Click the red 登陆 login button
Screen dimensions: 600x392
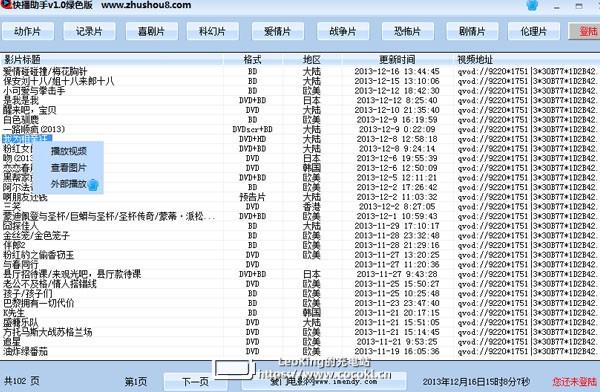pyautogui.click(x=585, y=31)
